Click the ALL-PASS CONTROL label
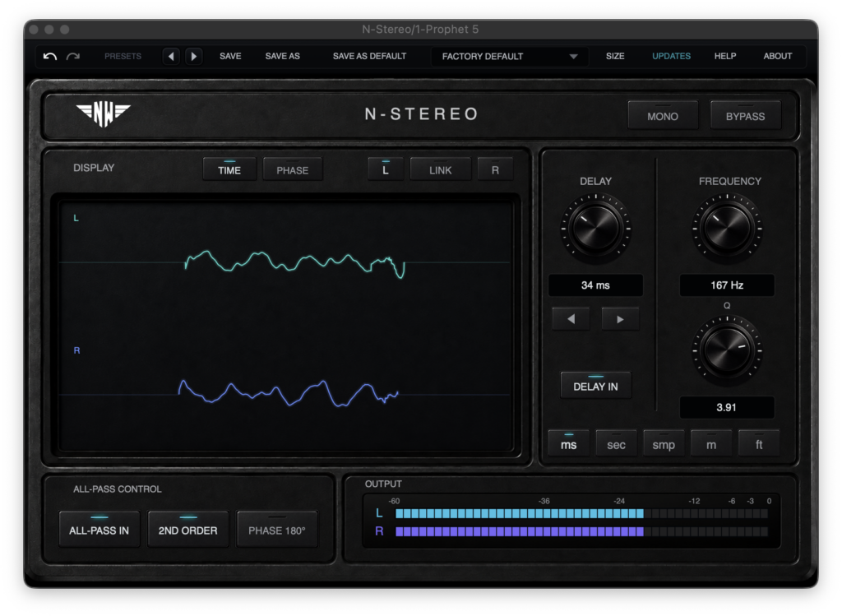The height and width of the screenshot is (616, 842). coord(118,489)
